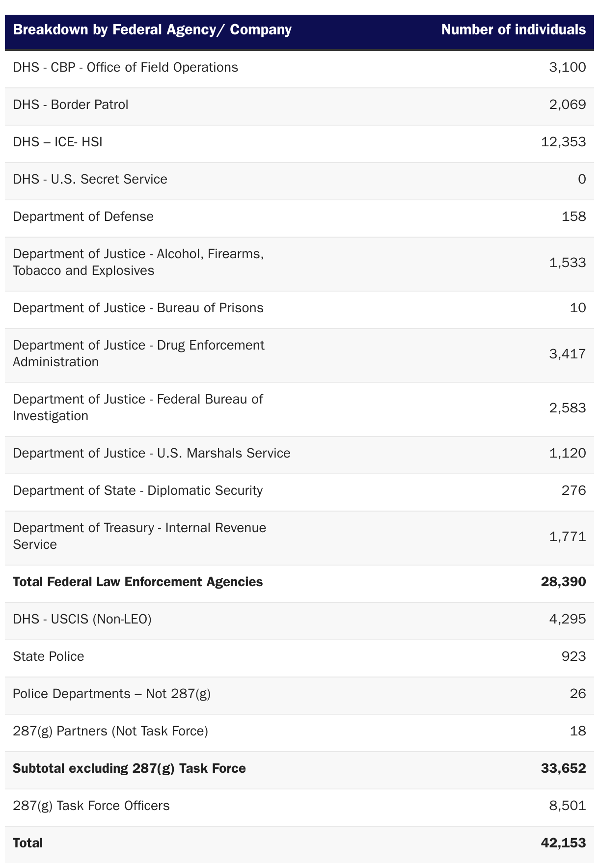Select the 2,583 Federal Bureau of Investigation value

(x=567, y=408)
